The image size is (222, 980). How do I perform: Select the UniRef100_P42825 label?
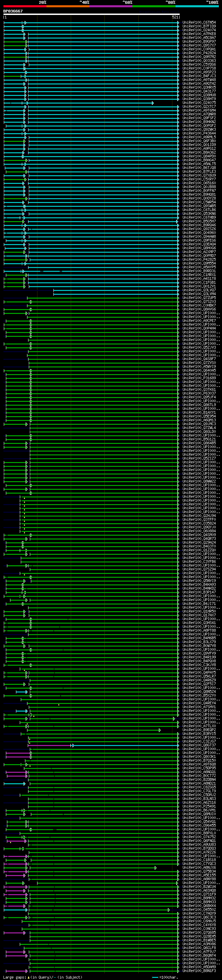click(199, 259)
